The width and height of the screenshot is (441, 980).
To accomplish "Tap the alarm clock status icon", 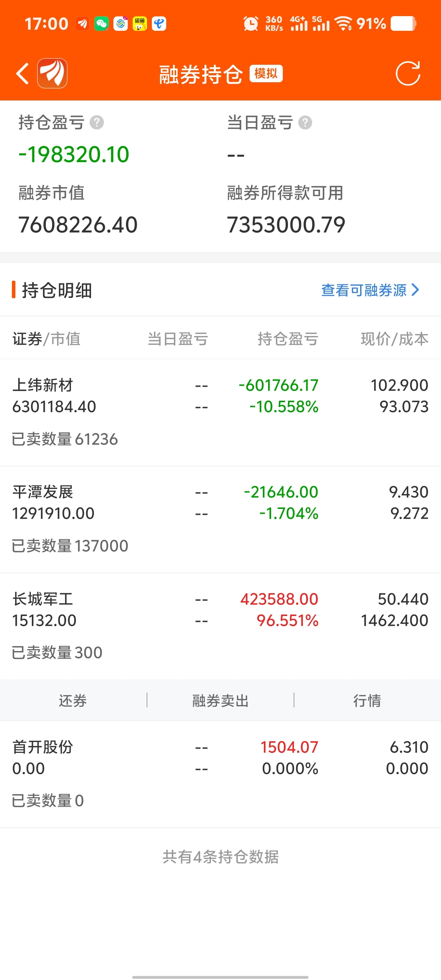I will (x=250, y=24).
